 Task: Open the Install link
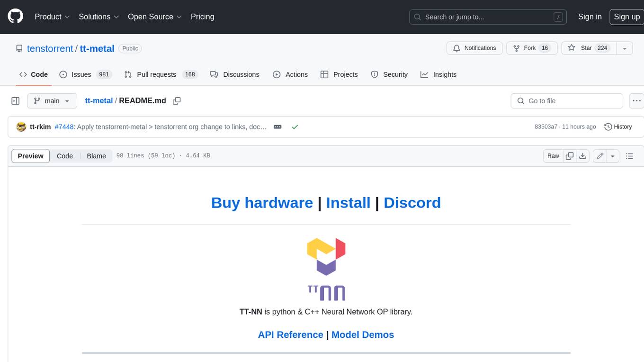pos(348,203)
